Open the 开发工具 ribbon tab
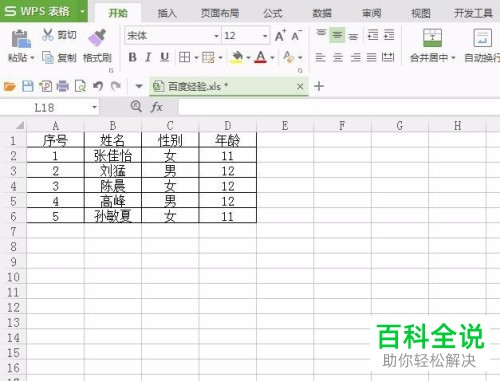The height and width of the screenshot is (381, 500). 473,13
